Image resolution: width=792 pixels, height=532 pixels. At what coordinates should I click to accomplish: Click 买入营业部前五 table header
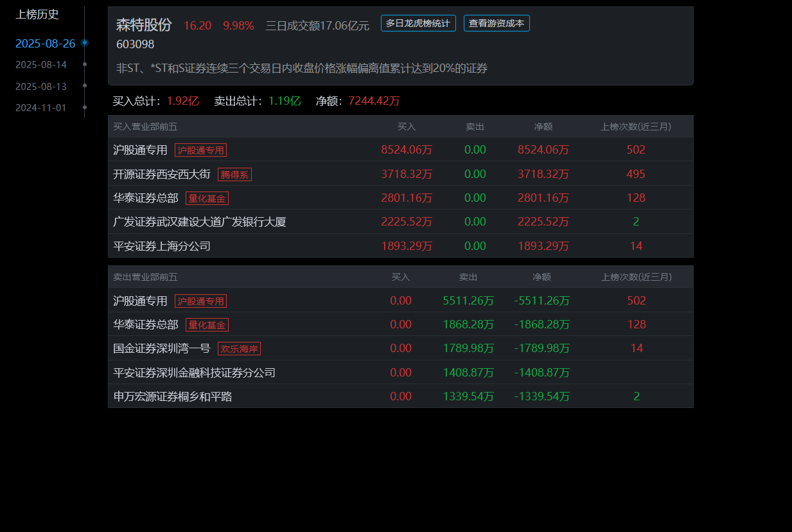145,127
